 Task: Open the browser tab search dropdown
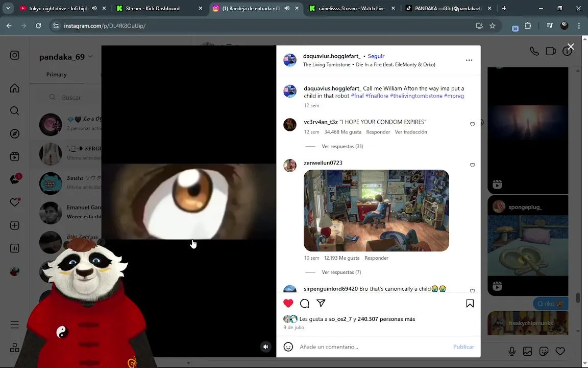click(8, 8)
